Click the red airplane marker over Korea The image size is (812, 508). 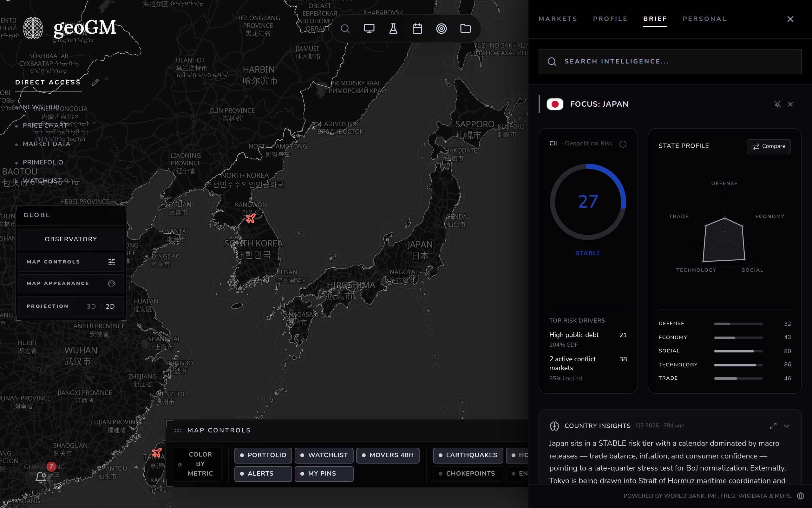[x=250, y=218]
